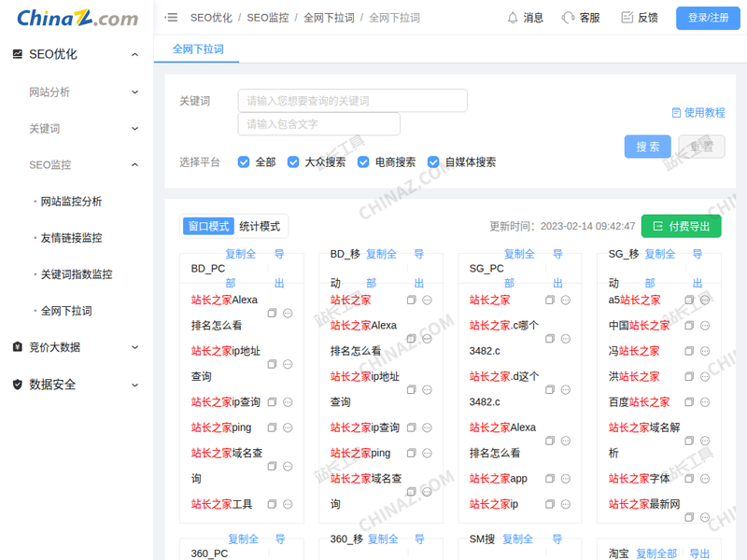The width and height of the screenshot is (747, 560).
Task: Click keyword 站长之家Alexa排名怎么看 in BD_PC
Action: tap(224, 313)
